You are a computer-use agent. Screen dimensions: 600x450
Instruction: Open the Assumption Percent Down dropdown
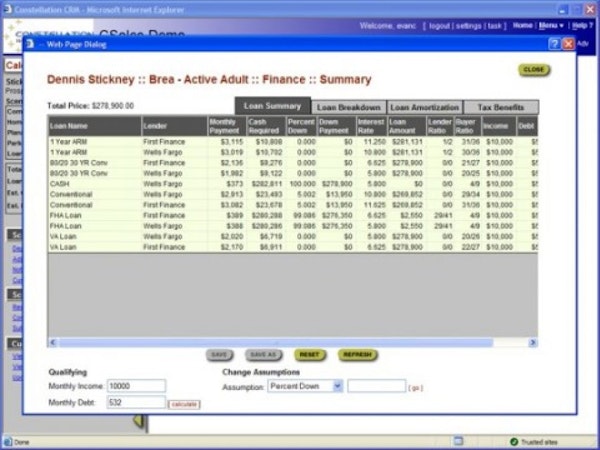coord(338,386)
